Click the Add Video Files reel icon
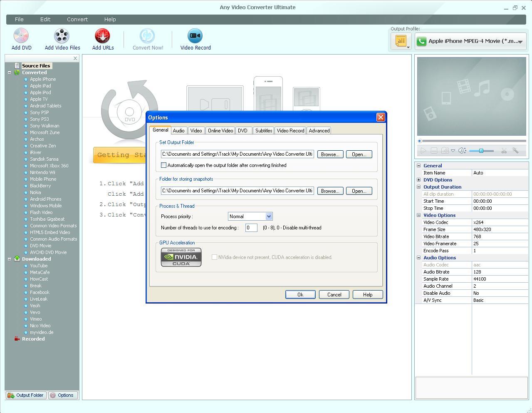 point(62,36)
